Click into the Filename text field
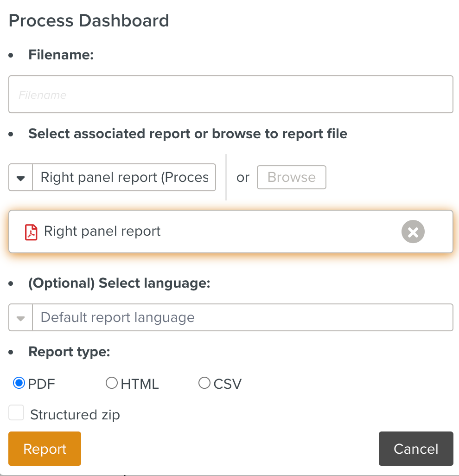The image size is (459, 476). click(230, 95)
